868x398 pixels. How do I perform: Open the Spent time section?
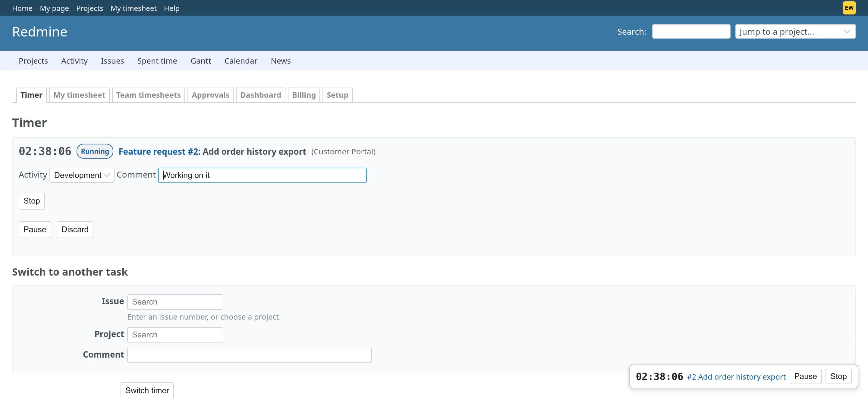click(157, 61)
